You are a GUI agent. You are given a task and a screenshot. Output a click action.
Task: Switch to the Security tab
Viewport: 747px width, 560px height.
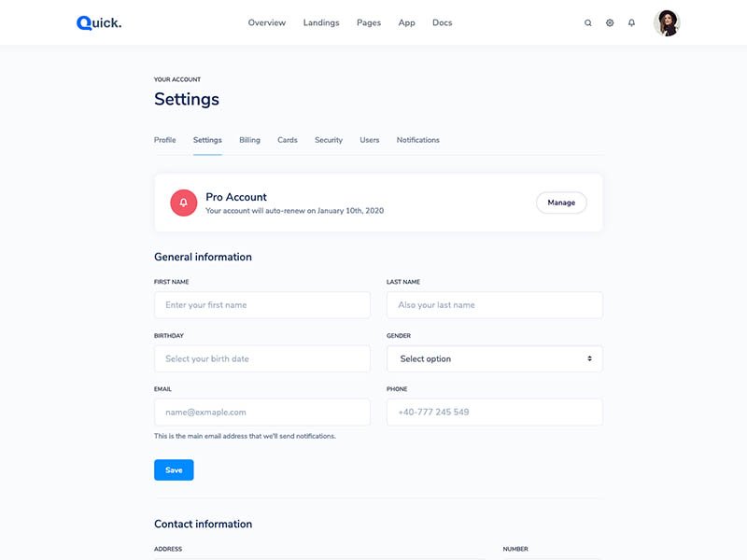(329, 140)
